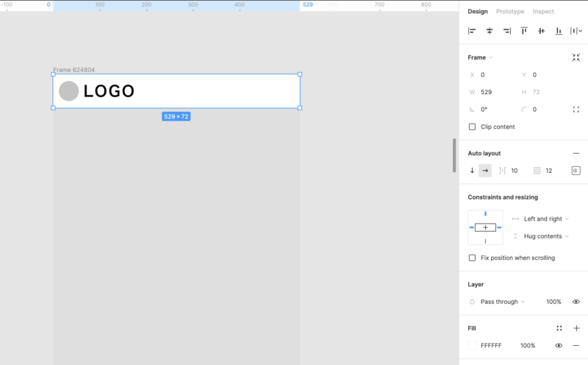Toggle layer visibility eye icon
This screenshot has width=588, height=365.
click(576, 302)
